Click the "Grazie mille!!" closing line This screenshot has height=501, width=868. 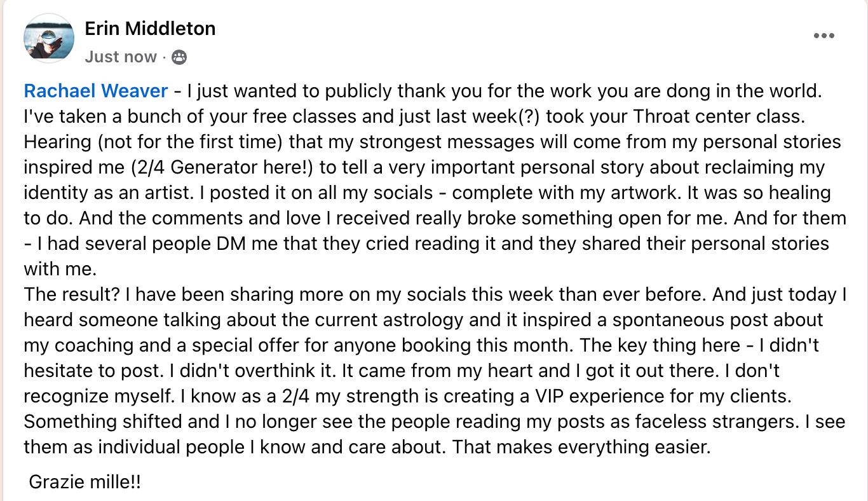coord(85,482)
